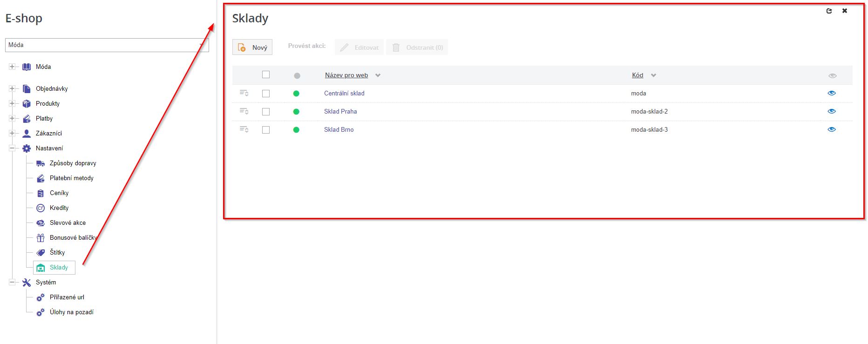
Task: Open the Móda e-shop dropdown
Action: pos(107,45)
